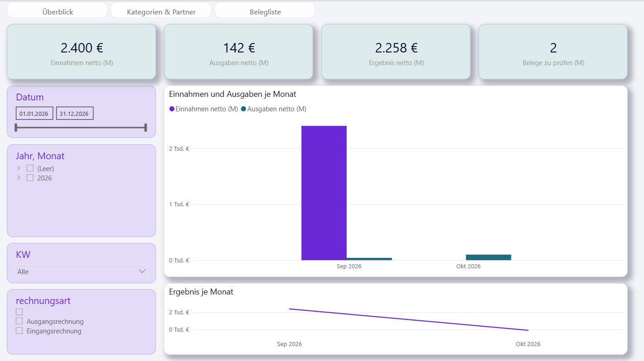Viewport: 644px width, 361px height.
Task: Click the purple Einnahmen netto legend marker
Action: [172, 109]
